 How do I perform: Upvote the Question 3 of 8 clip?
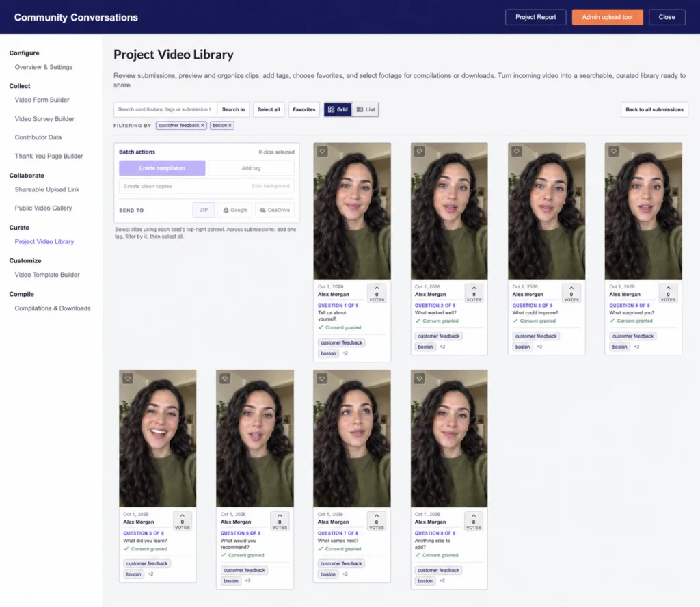point(571,293)
